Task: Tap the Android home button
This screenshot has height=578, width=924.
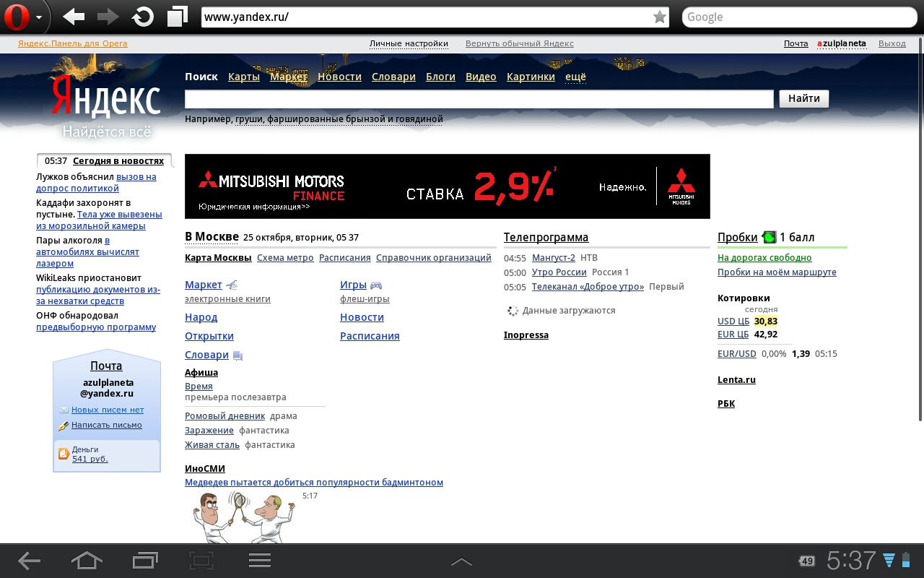Action: pos(87,561)
